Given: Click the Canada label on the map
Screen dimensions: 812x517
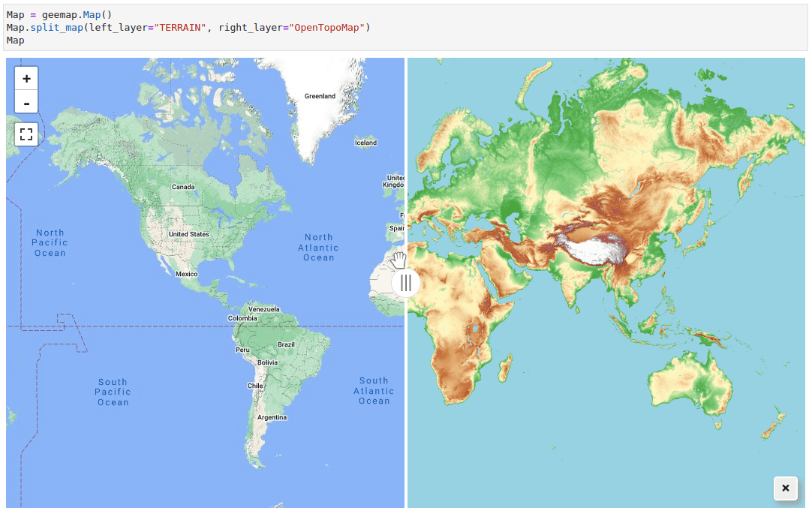Looking at the screenshot, I should 183,188.
